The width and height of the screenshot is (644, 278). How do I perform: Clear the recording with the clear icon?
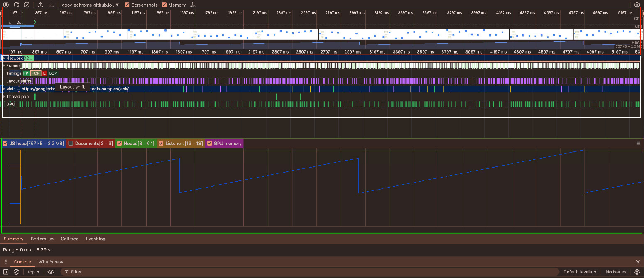(x=27, y=5)
